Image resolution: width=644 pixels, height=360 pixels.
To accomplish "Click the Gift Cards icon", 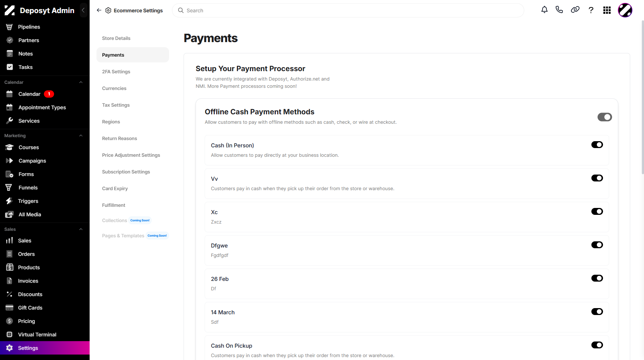I will [x=9, y=308].
